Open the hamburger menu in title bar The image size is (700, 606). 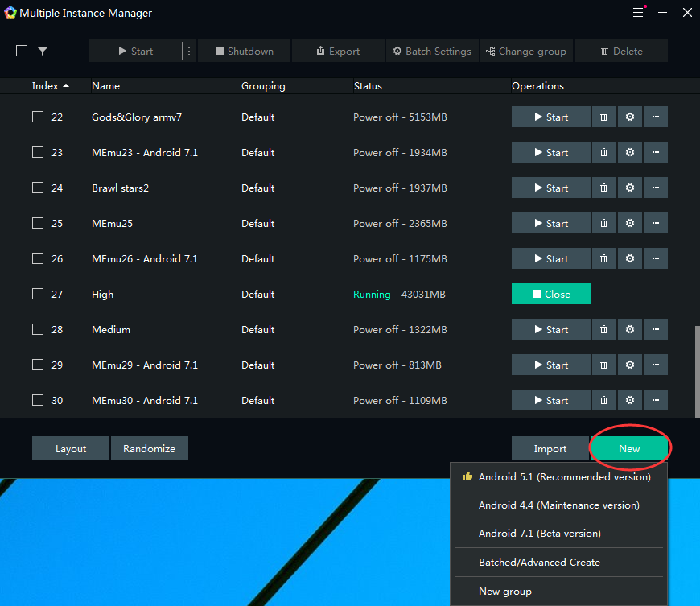pos(638,13)
